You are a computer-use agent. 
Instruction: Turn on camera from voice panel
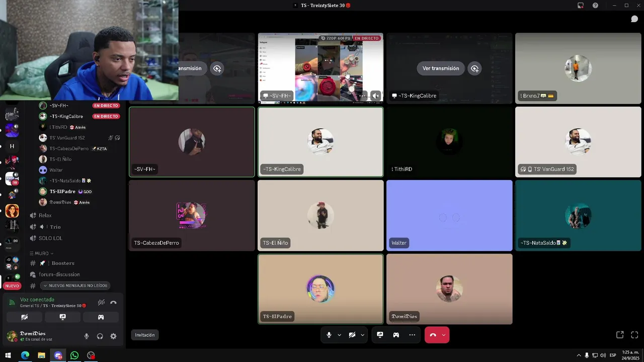coord(24,317)
